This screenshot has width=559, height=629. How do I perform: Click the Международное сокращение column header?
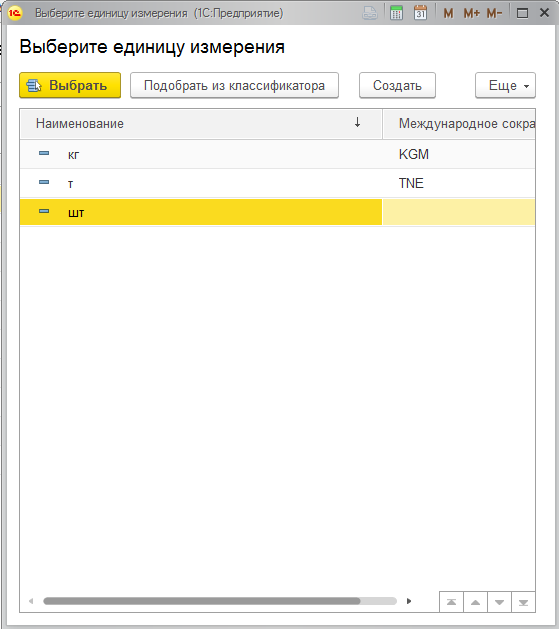pyautogui.click(x=459, y=124)
